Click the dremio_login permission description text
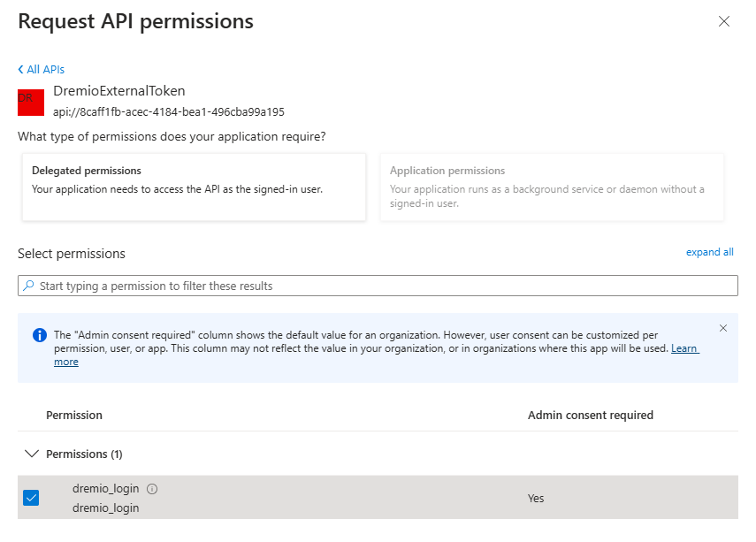Viewport: 756px width, 542px height. click(105, 508)
